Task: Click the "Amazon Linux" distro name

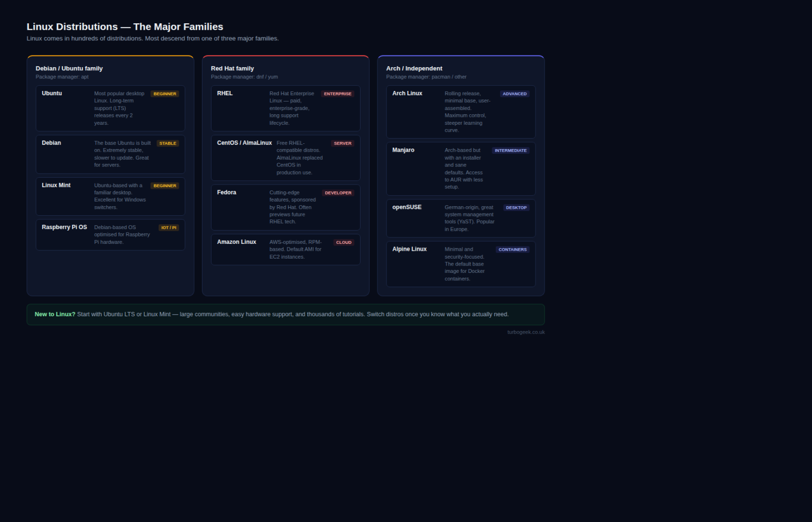Action: (x=236, y=242)
